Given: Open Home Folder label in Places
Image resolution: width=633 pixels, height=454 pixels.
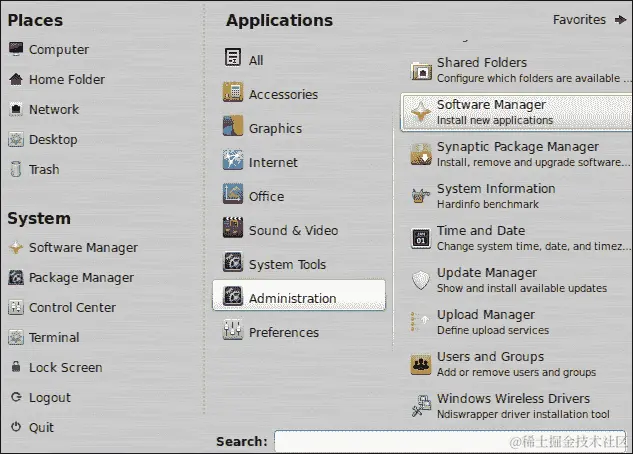Looking at the screenshot, I should point(67,80).
